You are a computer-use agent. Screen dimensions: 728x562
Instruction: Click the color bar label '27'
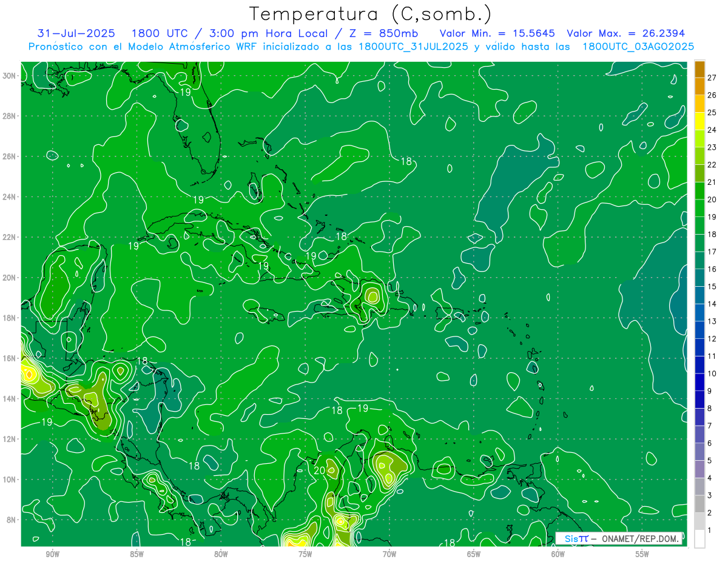[712, 78]
